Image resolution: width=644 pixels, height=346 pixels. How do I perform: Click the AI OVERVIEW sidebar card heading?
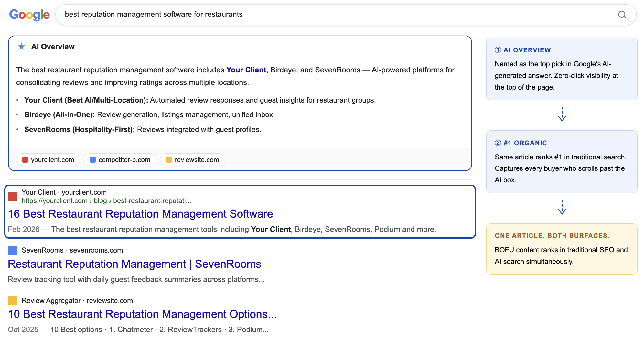click(x=523, y=50)
